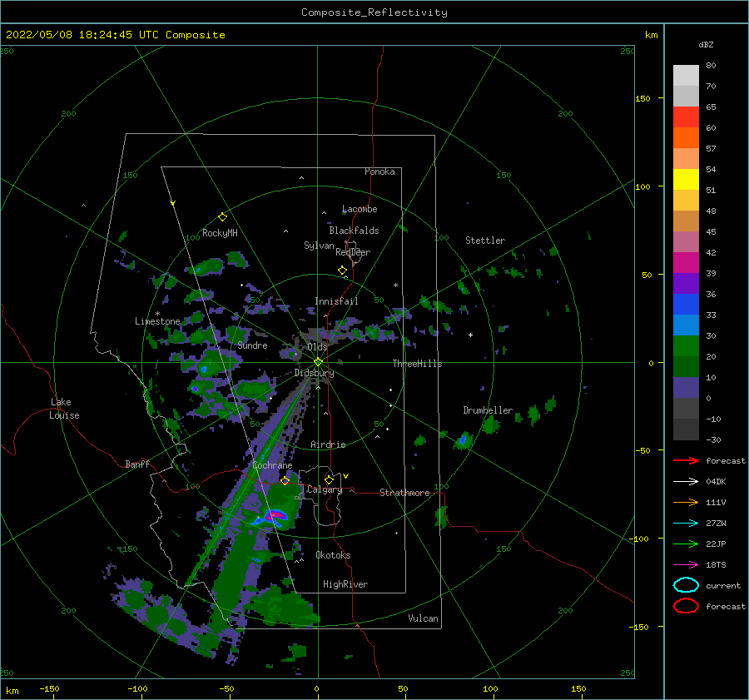Click the green 22JP arrow legend icon
Viewport: 749px width, 700px height.
(x=686, y=544)
